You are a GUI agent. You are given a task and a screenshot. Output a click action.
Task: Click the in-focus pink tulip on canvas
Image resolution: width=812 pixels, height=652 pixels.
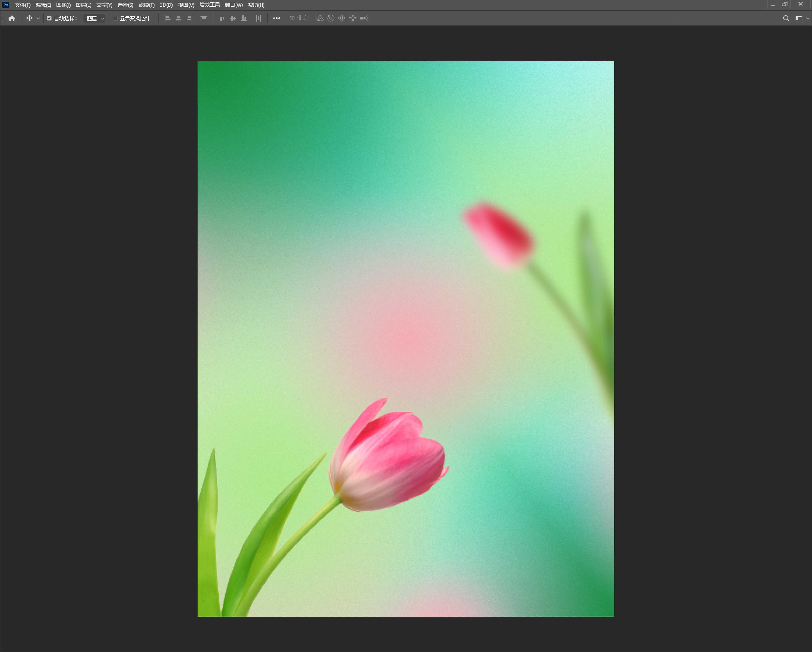(x=389, y=455)
